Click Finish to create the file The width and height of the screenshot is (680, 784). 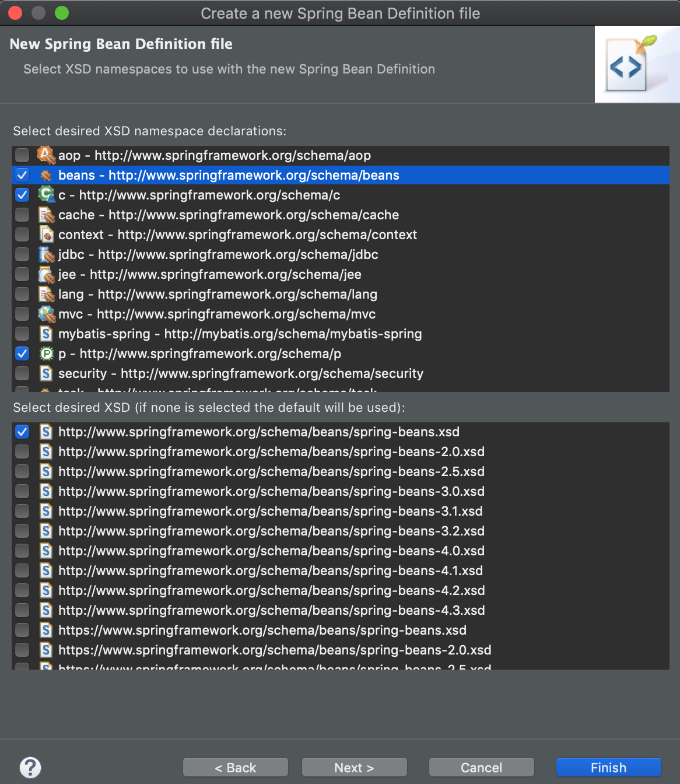click(609, 768)
